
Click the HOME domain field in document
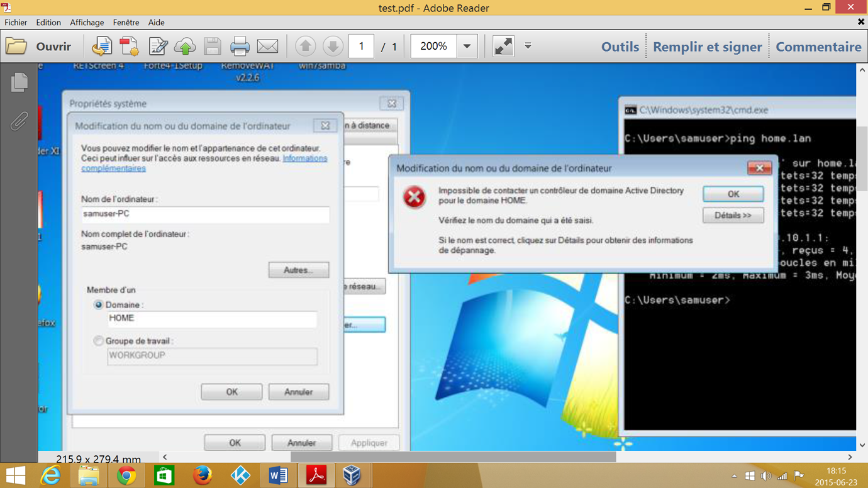[212, 319]
